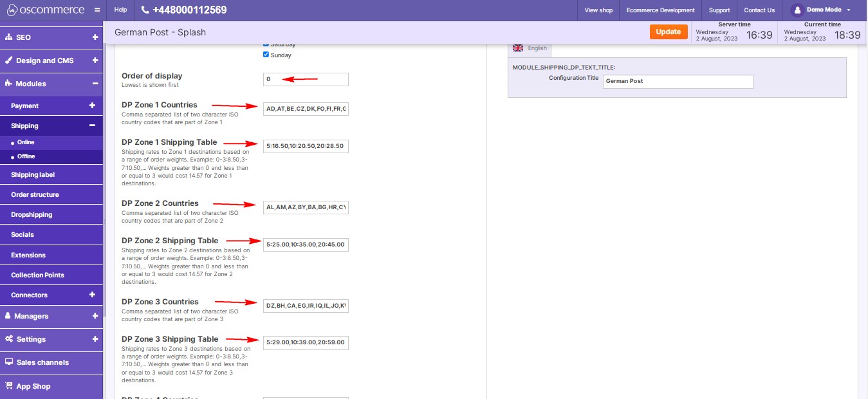Click the Current time clock 18:39
This screenshot has height=399, width=868.
click(x=847, y=35)
